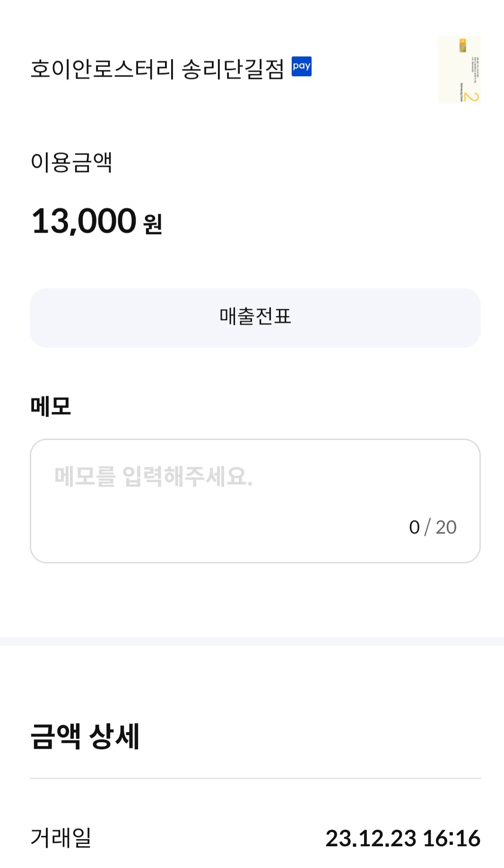Tap the 거래일 row label

(x=61, y=838)
